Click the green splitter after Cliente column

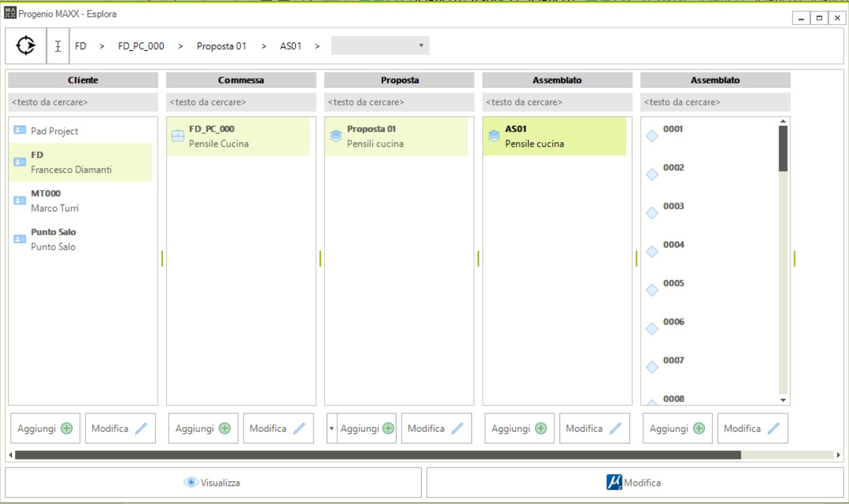tap(162, 259)
